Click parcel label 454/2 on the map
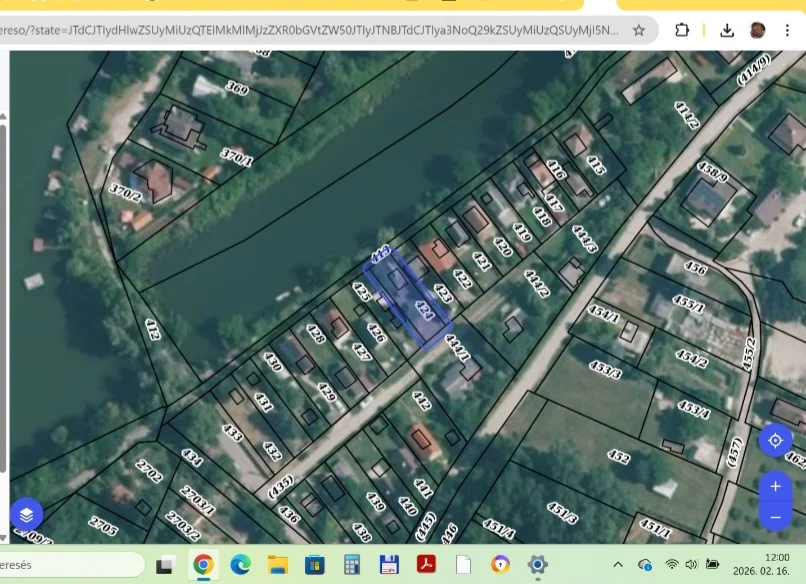 click(692, 358)
